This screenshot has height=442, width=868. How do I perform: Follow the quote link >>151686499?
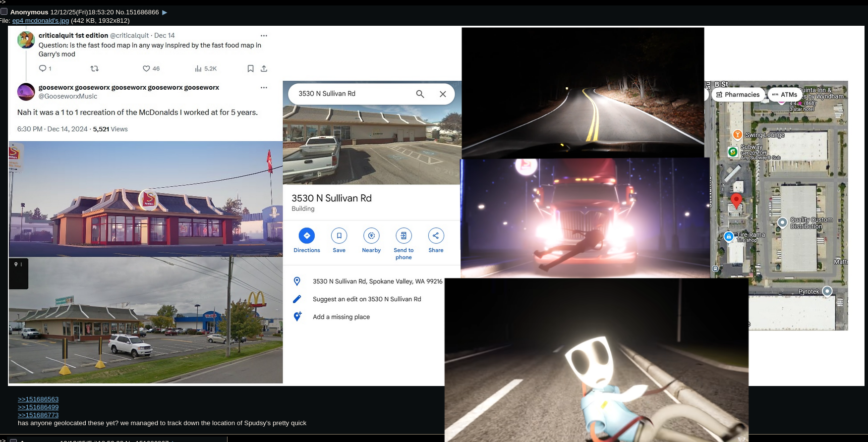(x=38, y=407)
